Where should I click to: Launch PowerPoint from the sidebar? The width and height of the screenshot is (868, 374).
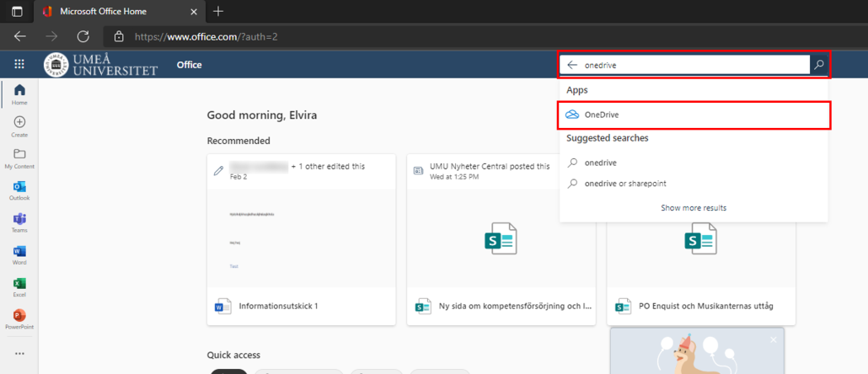pos(19,320)
